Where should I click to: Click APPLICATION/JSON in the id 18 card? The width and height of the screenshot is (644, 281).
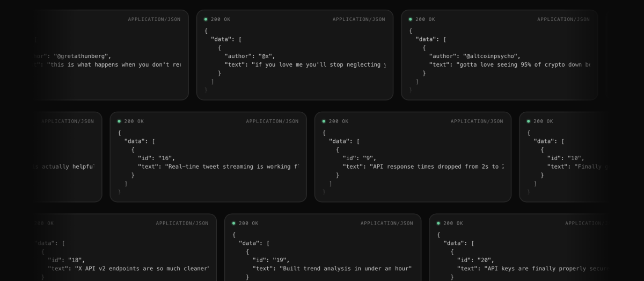coord(182,224)
